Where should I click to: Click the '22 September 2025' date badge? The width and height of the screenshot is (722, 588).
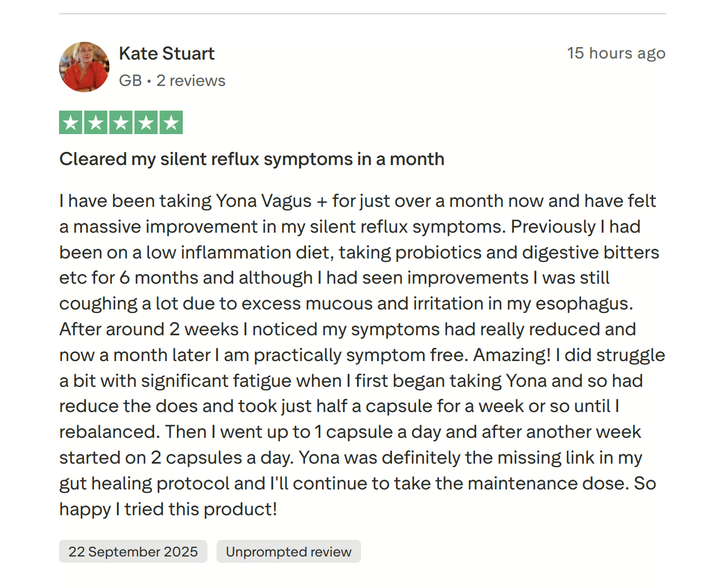tap(133, 551)
